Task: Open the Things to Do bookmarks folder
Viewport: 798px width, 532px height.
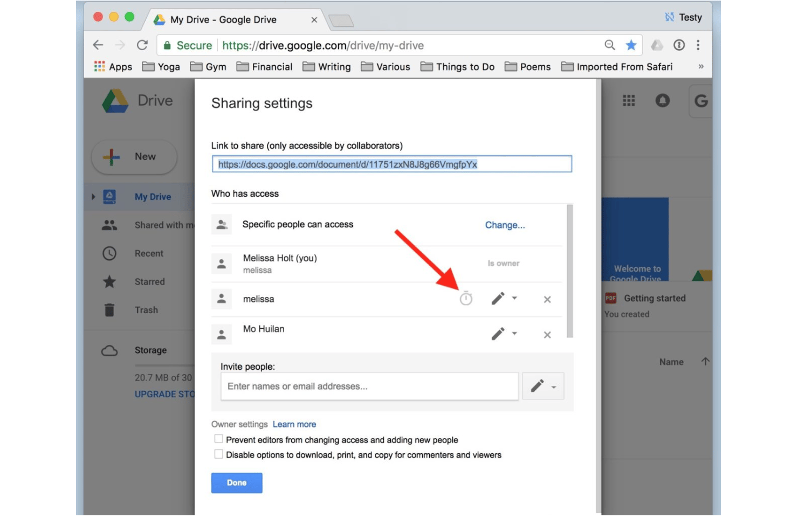Action: point(458,66)
